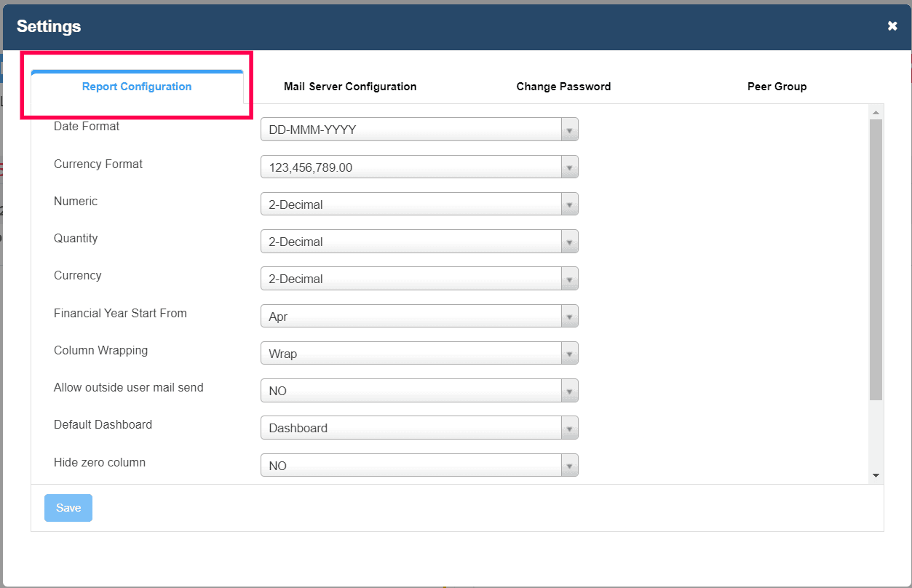Click the scroll down arrow
The height and width of the screenshot is (588, 912).
(876, 475)
